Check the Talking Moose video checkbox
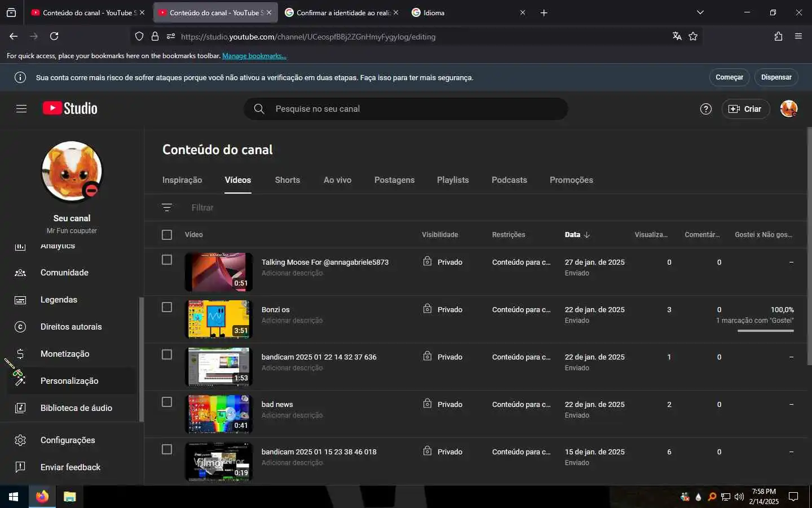This screenshot has width=812, height=508. click(x=167, y=260)
